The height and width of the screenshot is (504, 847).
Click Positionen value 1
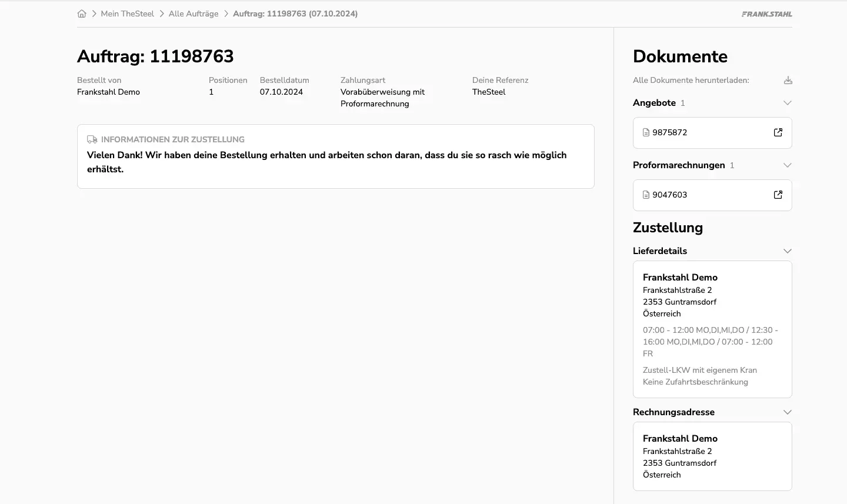point(211,92)
